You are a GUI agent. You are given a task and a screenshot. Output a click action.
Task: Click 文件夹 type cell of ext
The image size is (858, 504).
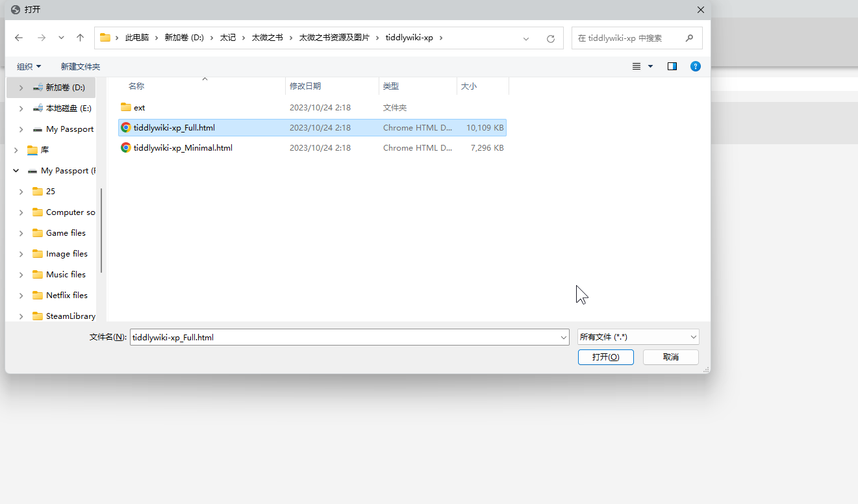coord(395,108)
